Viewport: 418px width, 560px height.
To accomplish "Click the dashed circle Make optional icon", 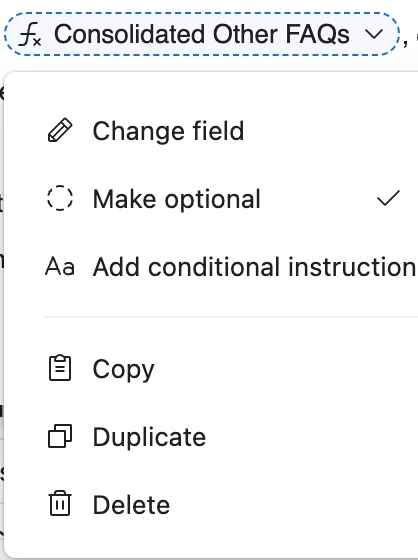I will [x=60, y=198].
